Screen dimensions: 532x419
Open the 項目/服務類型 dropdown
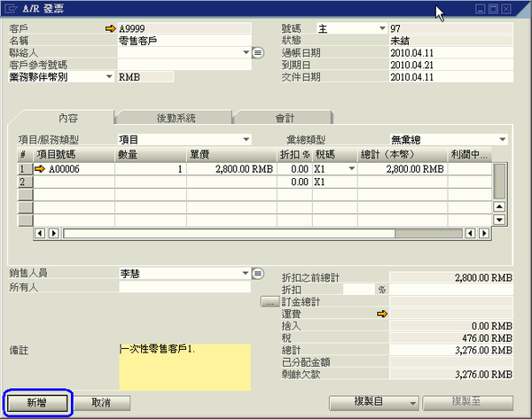click(x=246, y=139)
